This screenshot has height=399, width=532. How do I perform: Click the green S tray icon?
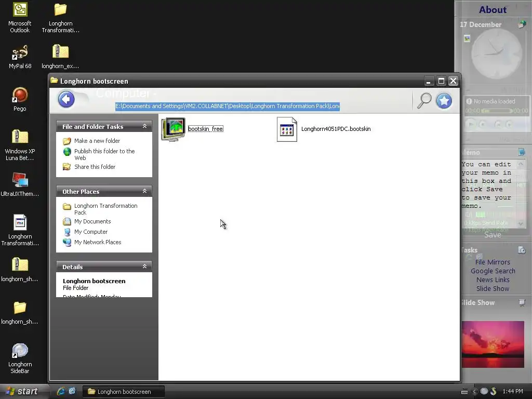tap(494, 392)
